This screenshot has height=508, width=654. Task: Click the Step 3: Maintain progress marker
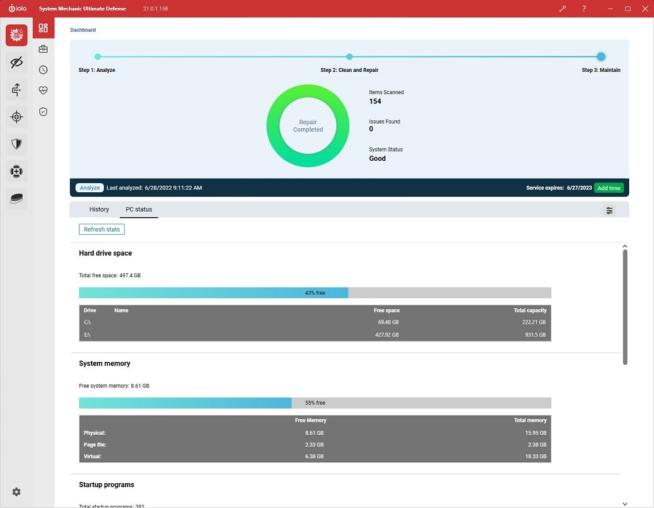coord(601,56)
